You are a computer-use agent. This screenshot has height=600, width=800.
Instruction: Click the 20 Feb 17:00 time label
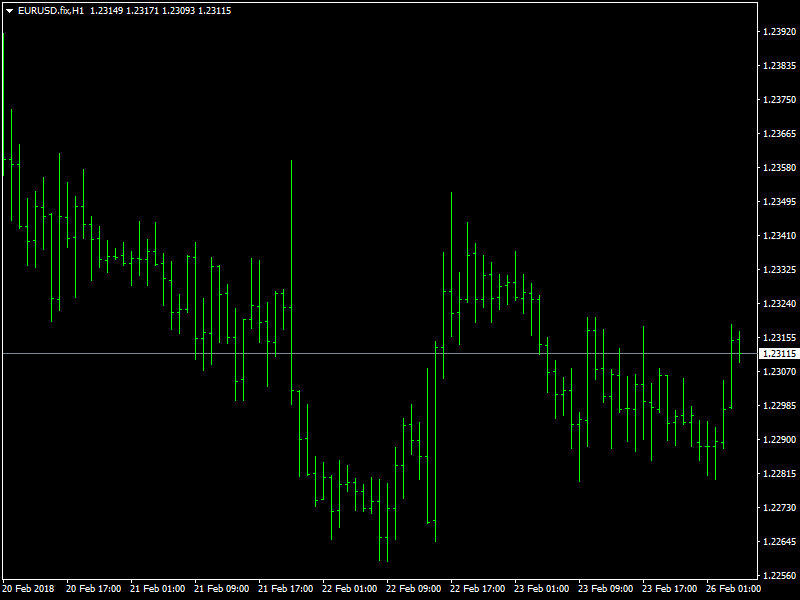click(93, 589)
